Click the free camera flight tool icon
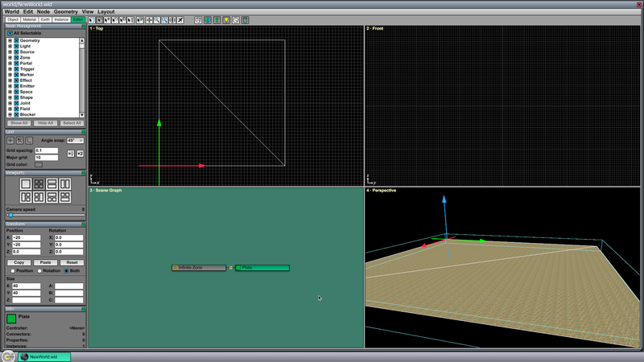 (x=180, y=20)
